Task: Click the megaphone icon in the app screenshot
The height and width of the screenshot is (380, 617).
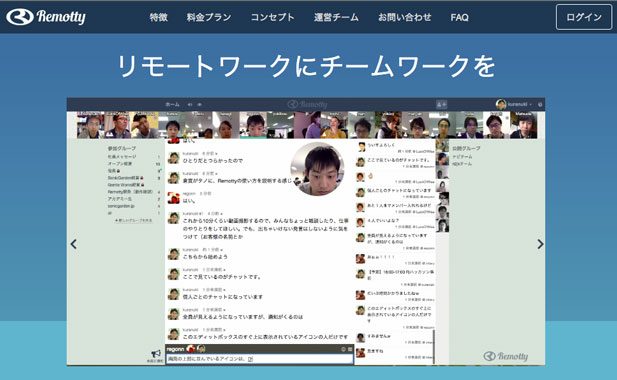Action: [x=156, y=354]
